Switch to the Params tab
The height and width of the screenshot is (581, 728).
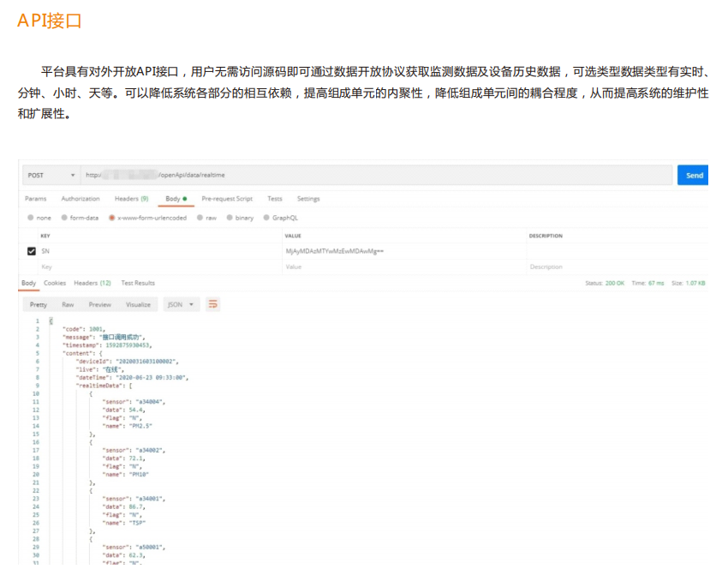pyautogui.click(x=35, y=199)
